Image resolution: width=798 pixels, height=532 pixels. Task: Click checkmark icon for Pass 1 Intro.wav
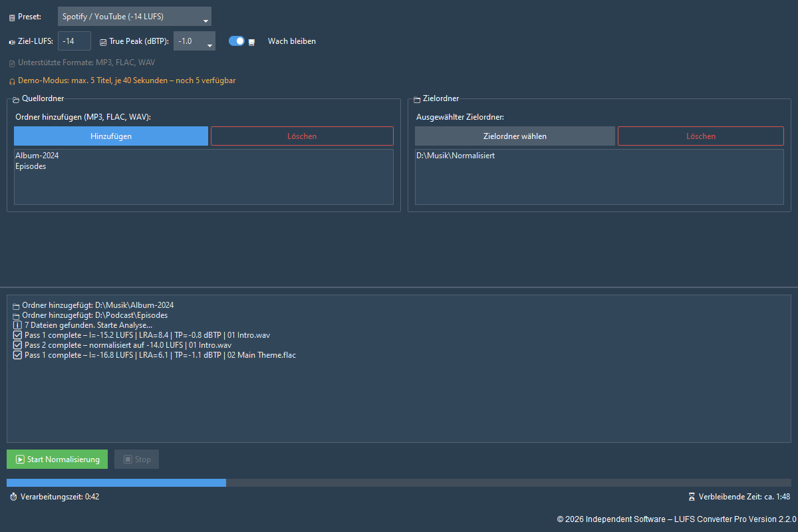click(17, 336)
